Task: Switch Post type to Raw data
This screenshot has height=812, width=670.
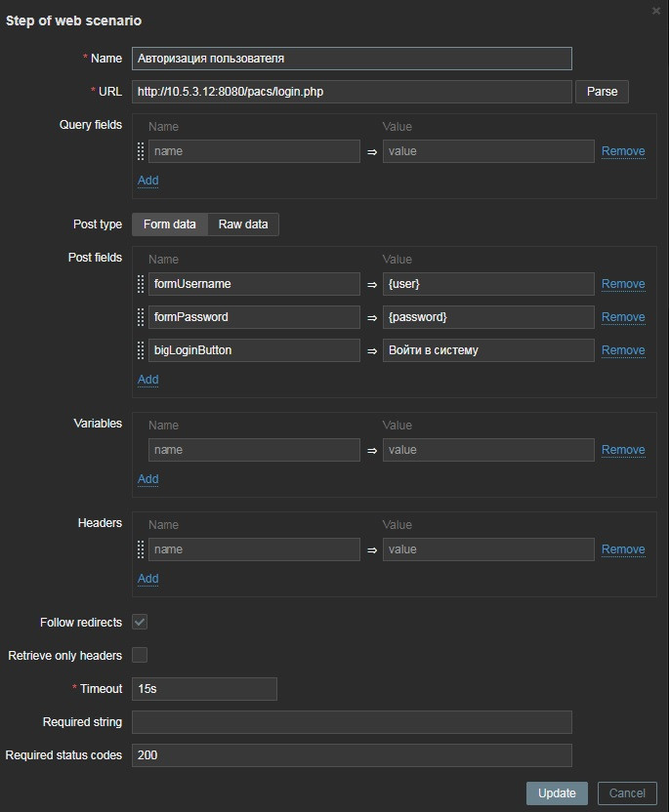Action: [242, 223]
